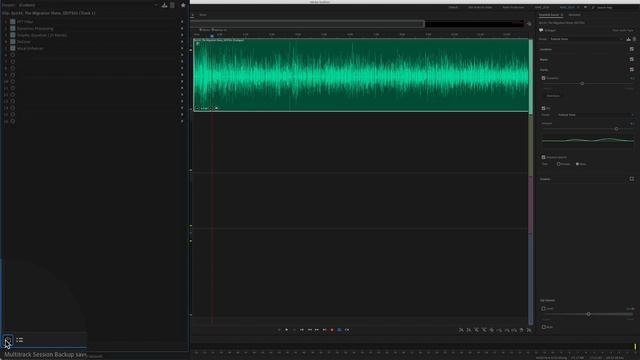Viewport: 640px width, 360px height.
Task: Click Clear Audio Type button
Action: click(622, 30)
